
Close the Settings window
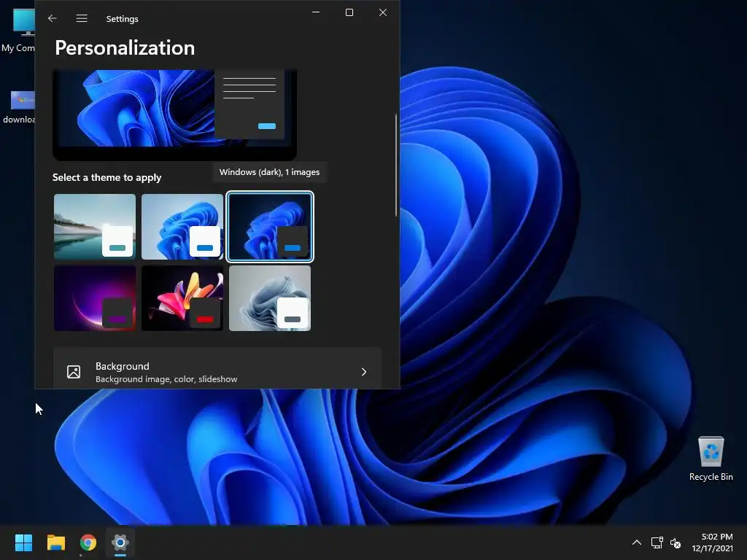click(383, 12)
